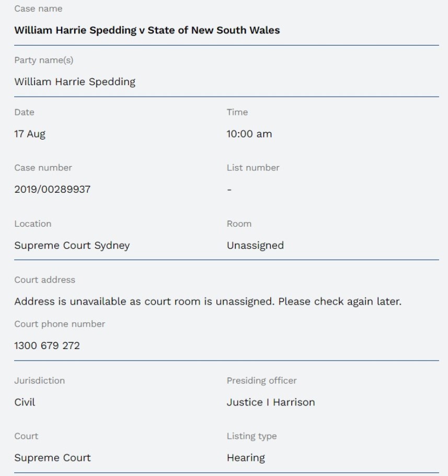Image resolution: width=448 pixels, height=476 pixels.
Task: Click the Presiding officer field label
Action: [x=261, y=380]
